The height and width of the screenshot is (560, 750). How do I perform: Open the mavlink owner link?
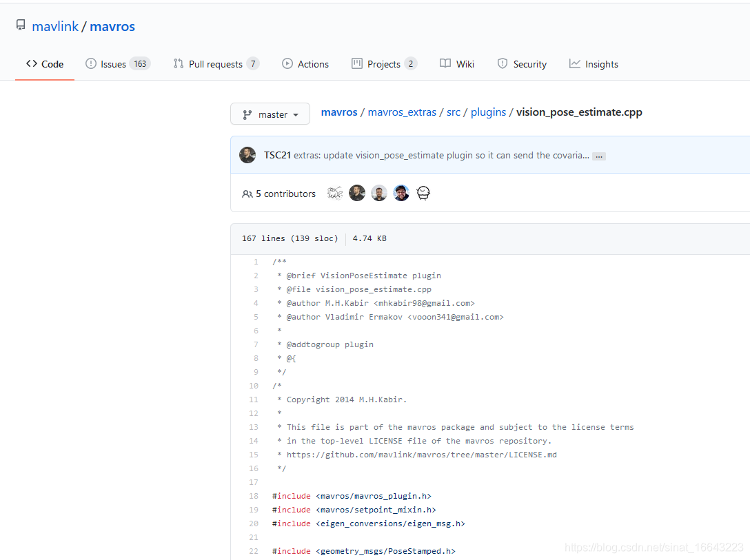tap(55, 26)
